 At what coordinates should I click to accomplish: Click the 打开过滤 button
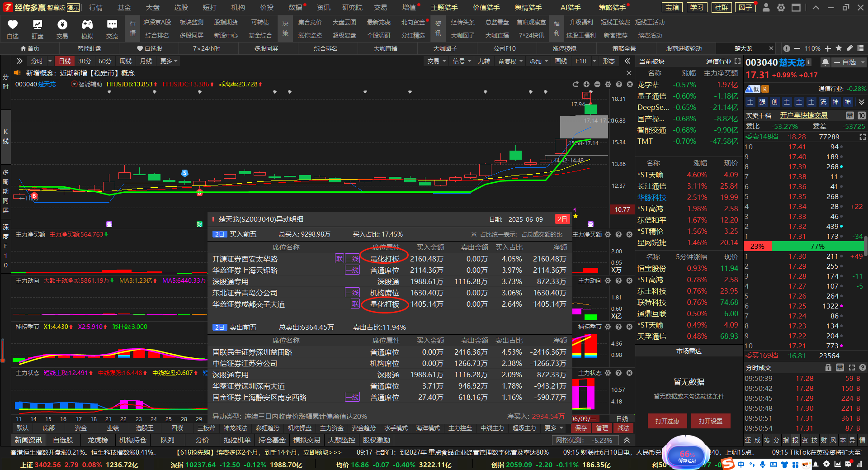[x=667, y=421]
